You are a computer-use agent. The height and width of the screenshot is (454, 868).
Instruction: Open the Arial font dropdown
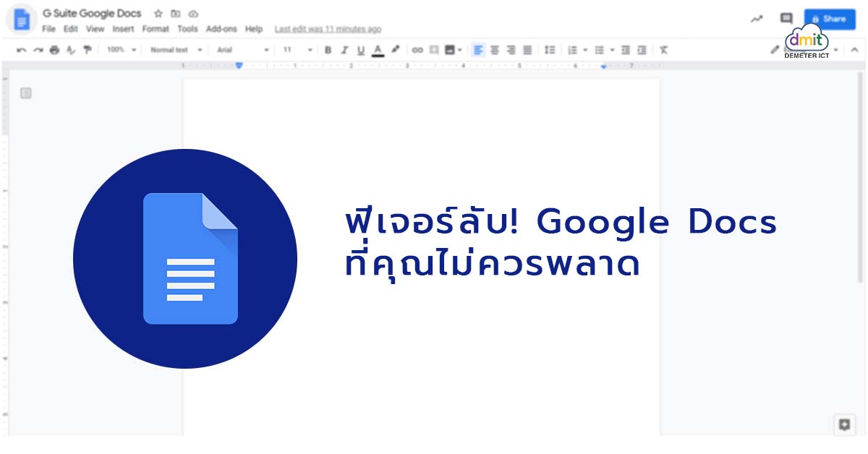(242, 50)
